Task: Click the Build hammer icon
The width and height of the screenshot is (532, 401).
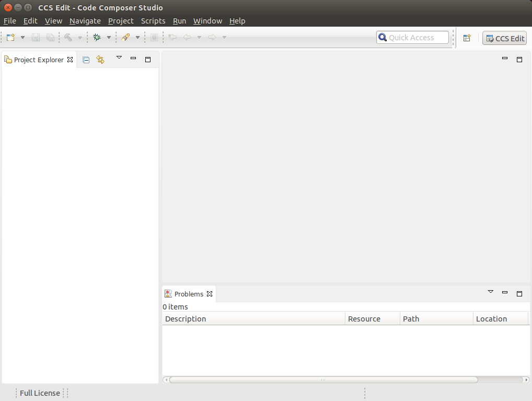Action: (x=68, y=37)
